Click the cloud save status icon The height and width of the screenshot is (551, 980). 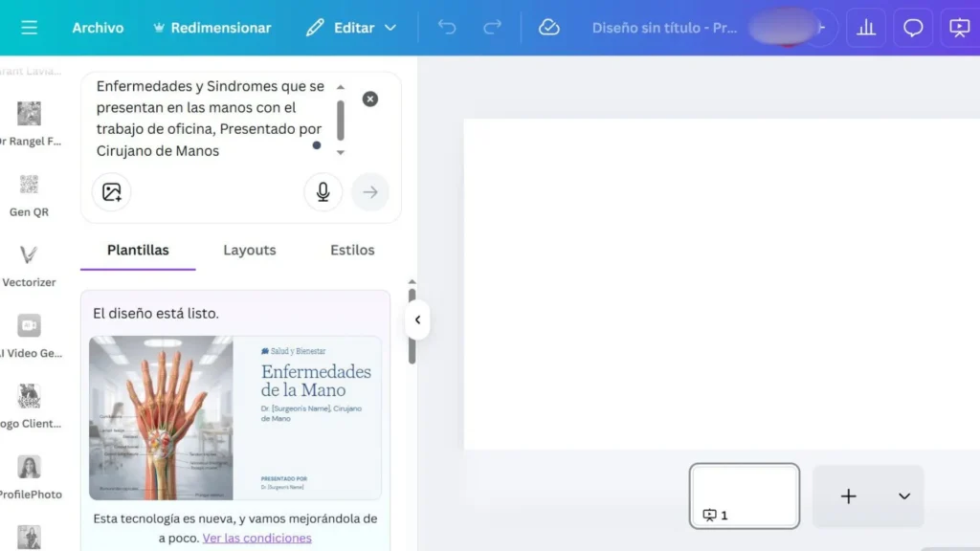point(548,28)
